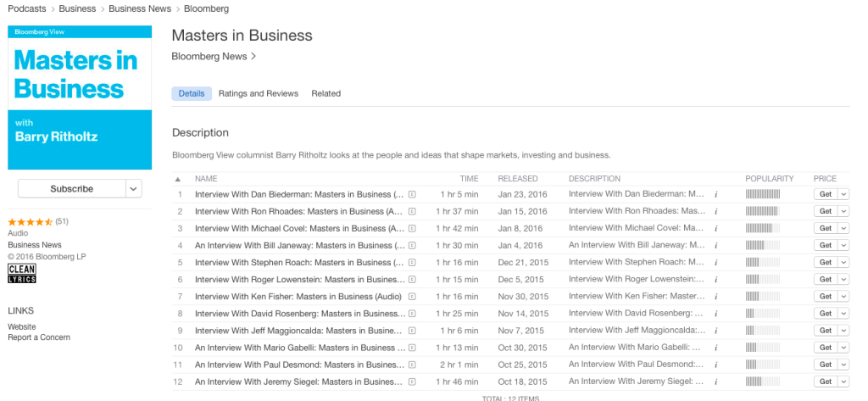Open info icon for Mario Gabelli episode
This screenshot has height=401, width=868.
point(715,348)
